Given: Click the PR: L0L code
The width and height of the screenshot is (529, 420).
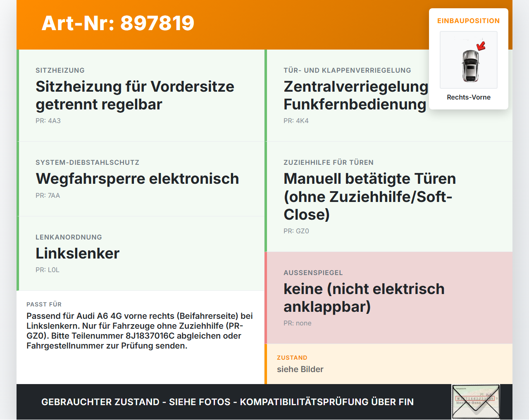Looking at the screenshot, I should [47, 270].
